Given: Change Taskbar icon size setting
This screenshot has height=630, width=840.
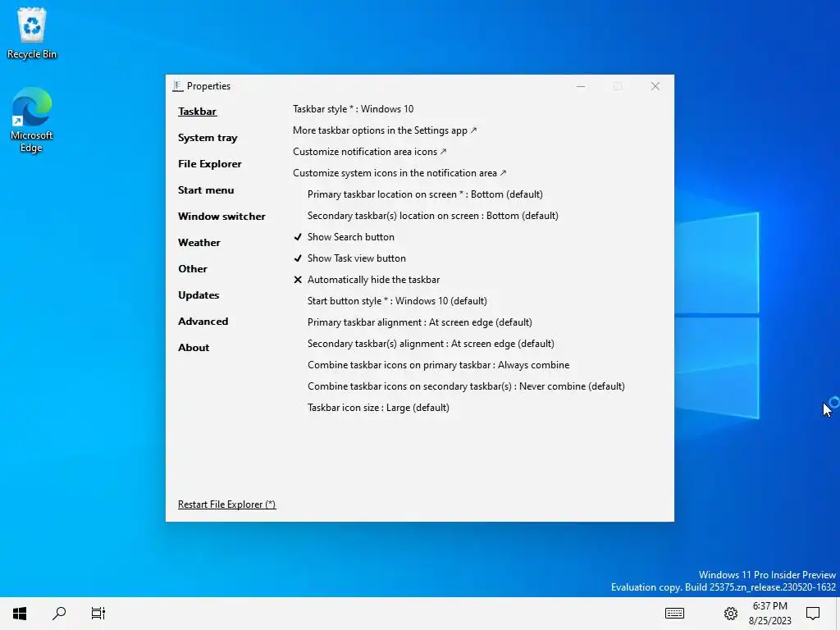Looking at the screenshot, I should point(378,408).
